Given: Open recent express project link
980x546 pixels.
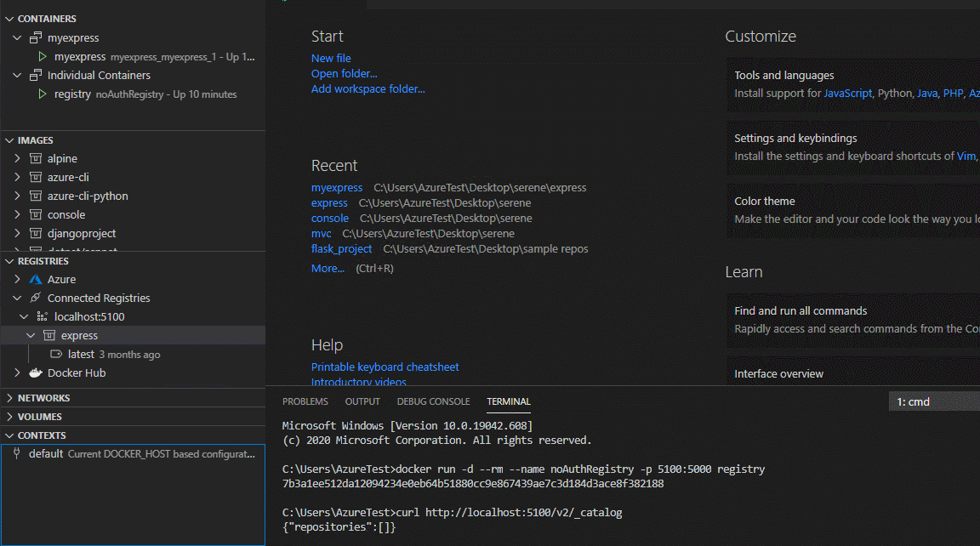Looking at the screenshot, I should pos(329,203).
